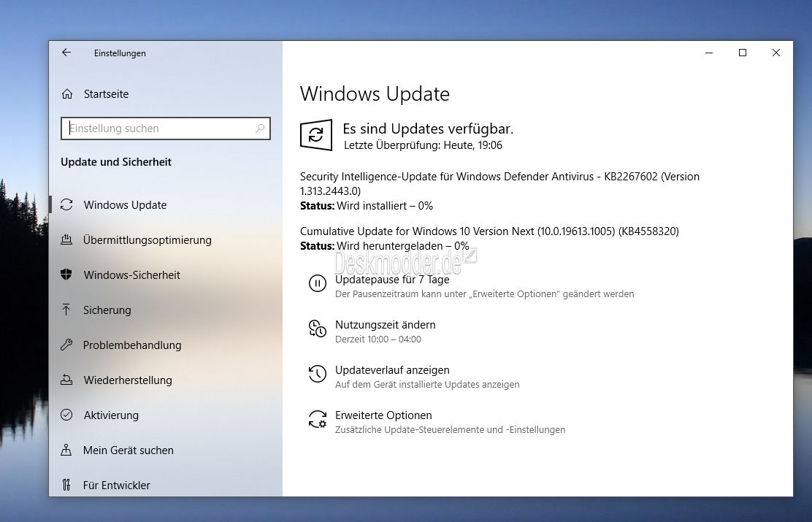Viewport: 812px width, 522px height.
Task: Click 'Auf dem Gerät installierte Updates anzeigen'
Action: coord(427,384)
